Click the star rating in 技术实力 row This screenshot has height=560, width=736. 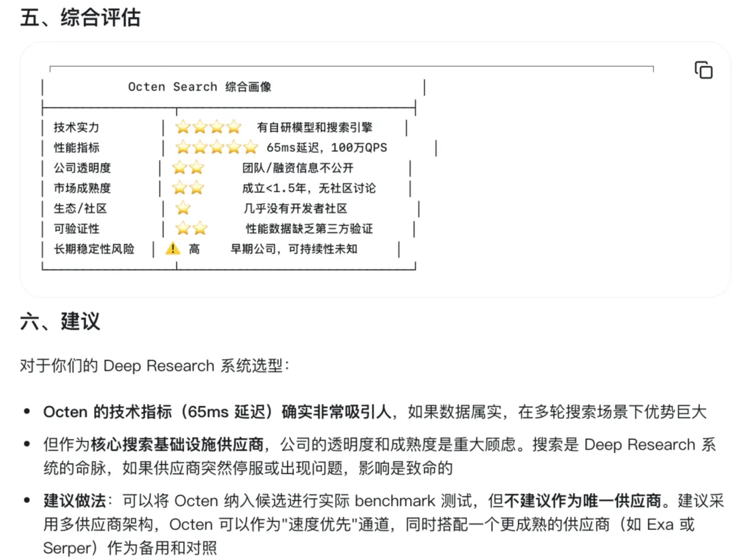[x=208, y=127]
